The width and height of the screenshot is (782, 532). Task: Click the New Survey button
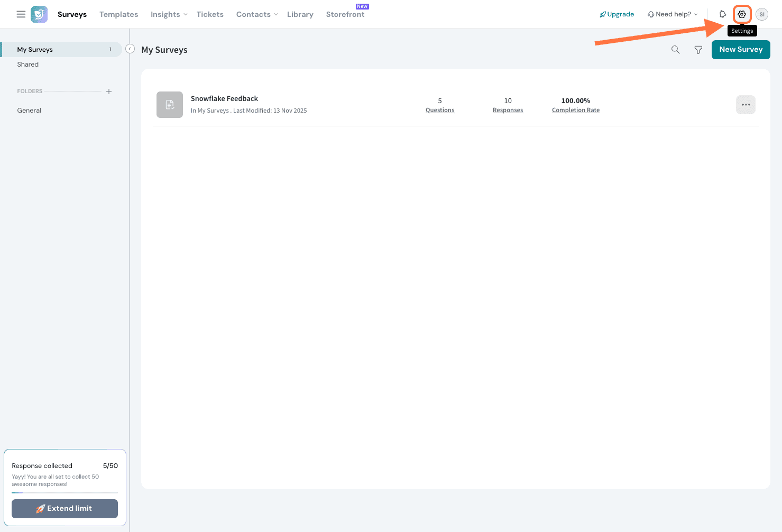point(740,50)
